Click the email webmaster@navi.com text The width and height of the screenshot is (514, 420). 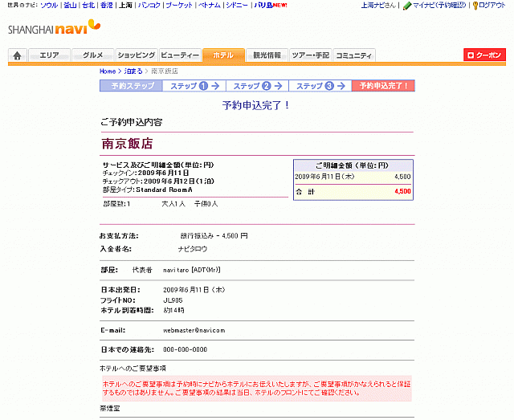tap(194, 331)
